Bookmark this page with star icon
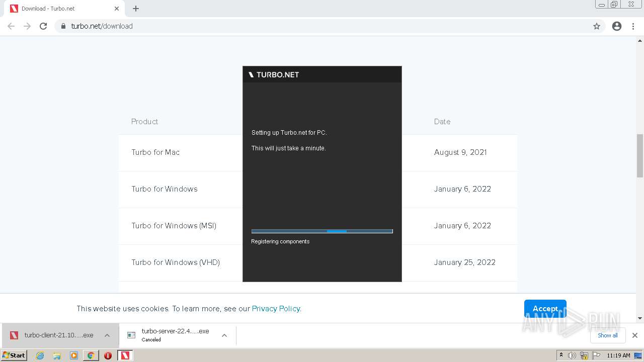Screen dimensions: 644x362 (x=597, y=26)
